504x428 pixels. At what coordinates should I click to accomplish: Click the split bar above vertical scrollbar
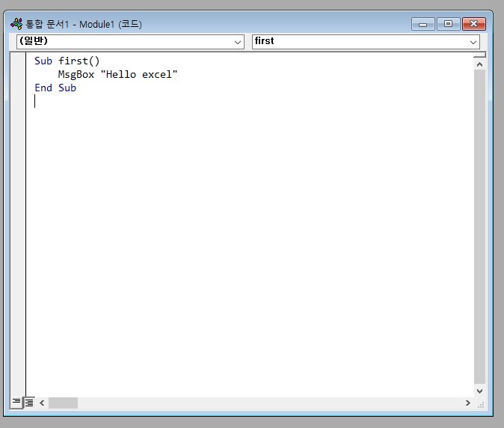pyautogui.click(x=479, y=56)
